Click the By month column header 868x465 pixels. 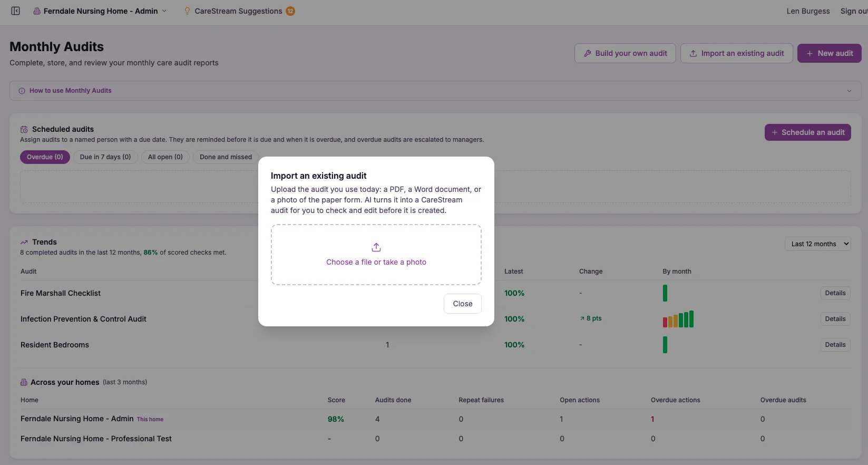[x=677, y=272]
